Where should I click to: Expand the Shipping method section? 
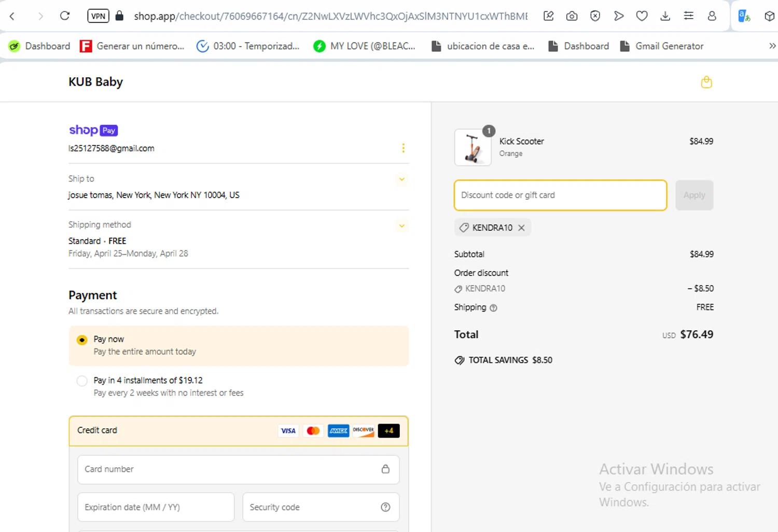pyautogui.click(x=401, y=226)
